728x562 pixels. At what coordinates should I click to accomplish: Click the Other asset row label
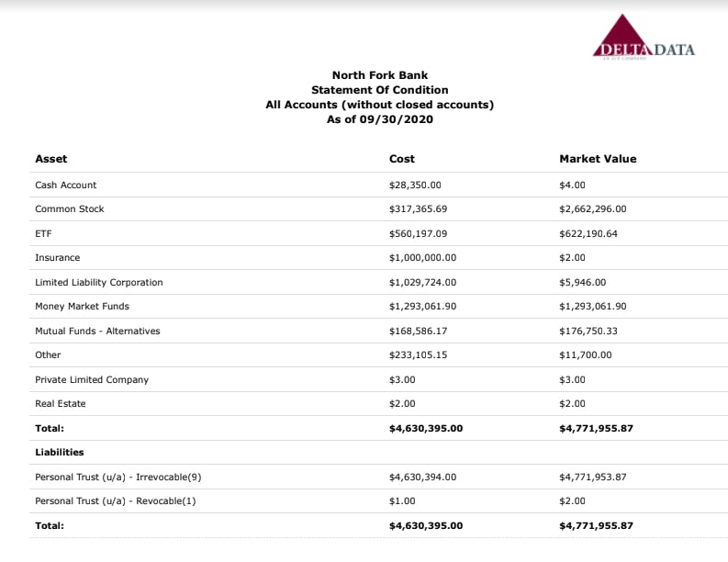pos(48,354)
